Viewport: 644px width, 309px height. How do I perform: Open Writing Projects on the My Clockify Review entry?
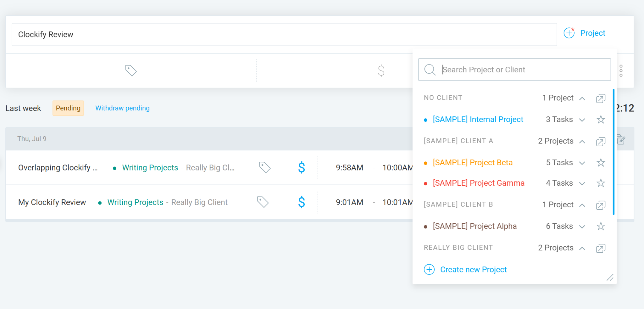pyautogui.click(x=135, y=202)
